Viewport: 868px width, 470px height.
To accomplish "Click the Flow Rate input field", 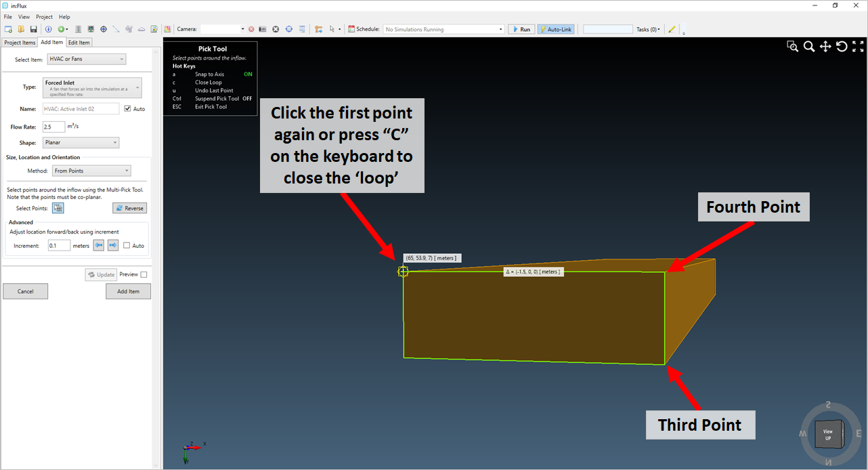I will click(x=53, y=127).
